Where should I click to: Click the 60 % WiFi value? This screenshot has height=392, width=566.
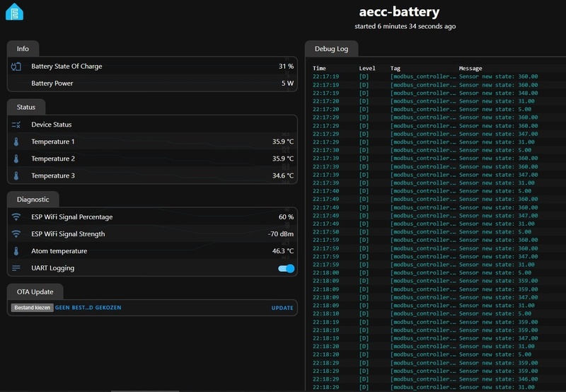tap(287, 217)
